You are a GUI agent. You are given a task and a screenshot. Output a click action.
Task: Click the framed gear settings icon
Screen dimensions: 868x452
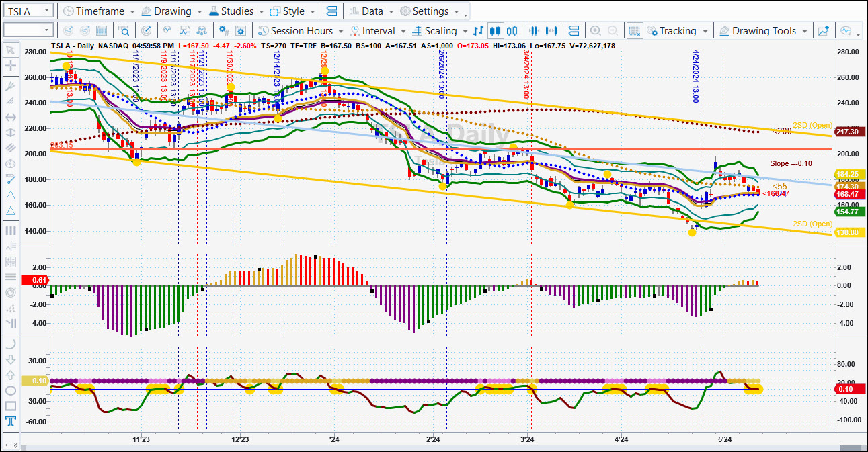(240, 30)
